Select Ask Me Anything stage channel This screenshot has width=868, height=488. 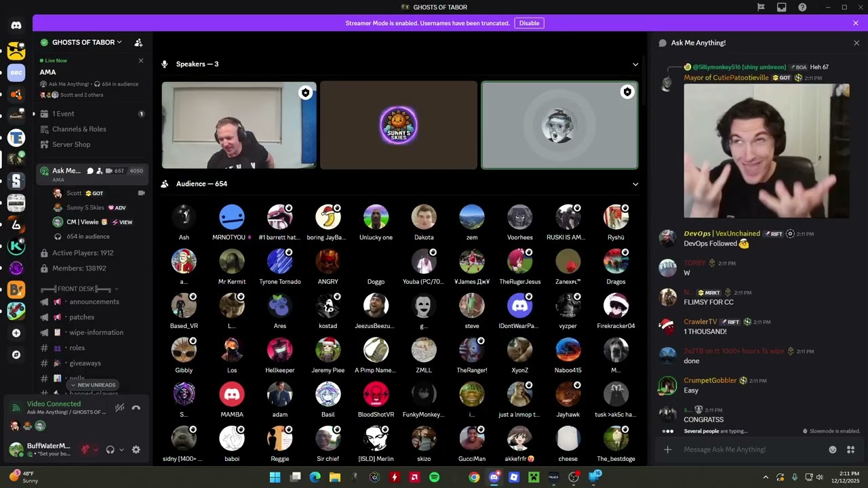pyautogui.click(x=92, y=174)
